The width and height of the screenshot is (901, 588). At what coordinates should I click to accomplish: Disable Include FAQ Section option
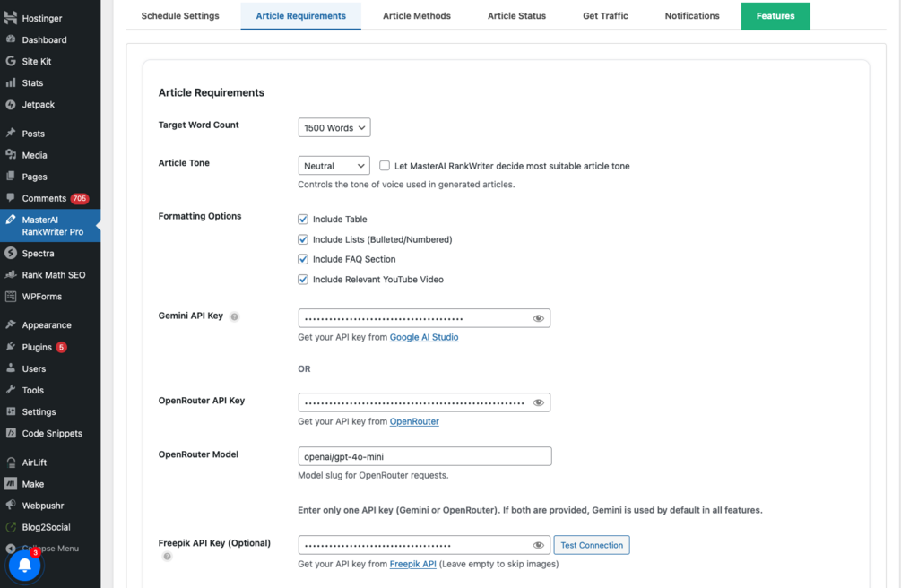coord(303,259)
